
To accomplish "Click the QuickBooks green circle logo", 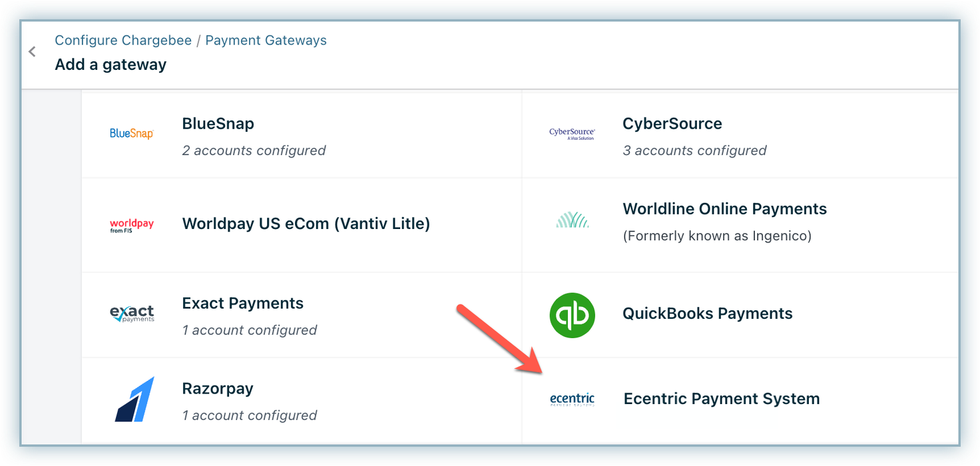I will point(572,315).
